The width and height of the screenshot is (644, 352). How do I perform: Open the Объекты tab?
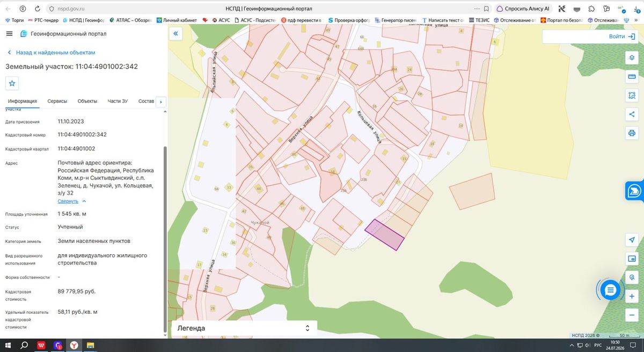87,101
